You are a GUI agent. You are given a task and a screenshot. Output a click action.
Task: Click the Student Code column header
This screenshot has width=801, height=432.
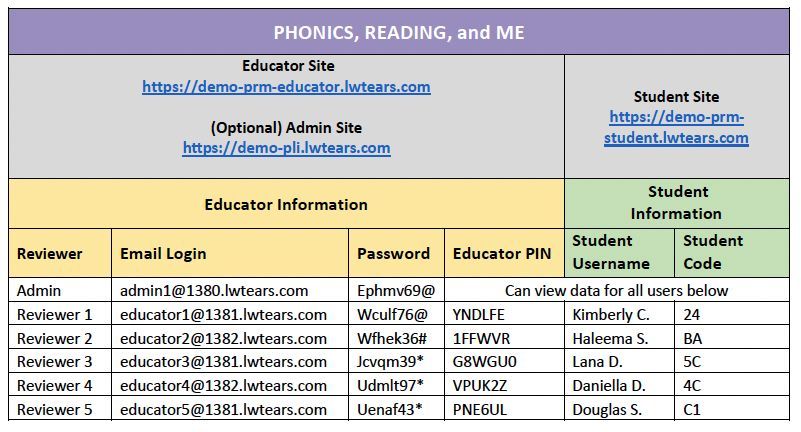[713, 252]
